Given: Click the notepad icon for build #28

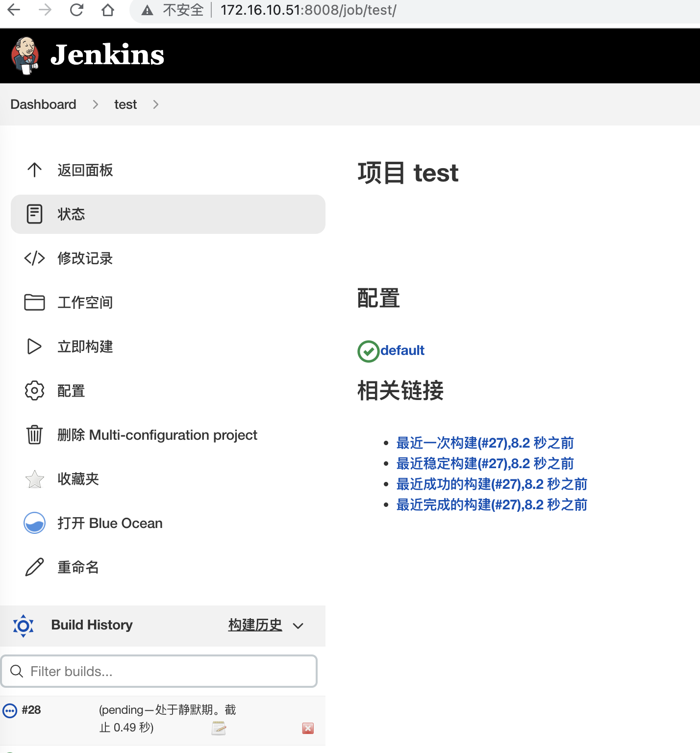Looking at the screenshot, I should click(219, 728).
